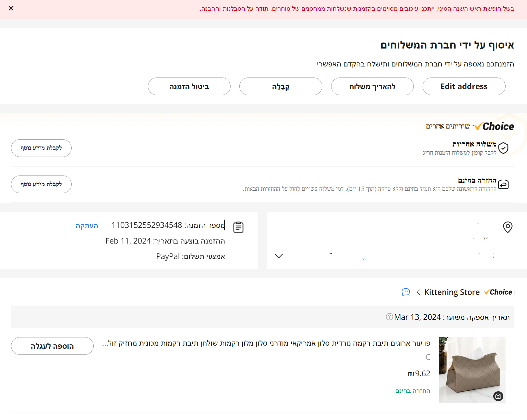Get more info about shipping guarantee

click(41, 148)
